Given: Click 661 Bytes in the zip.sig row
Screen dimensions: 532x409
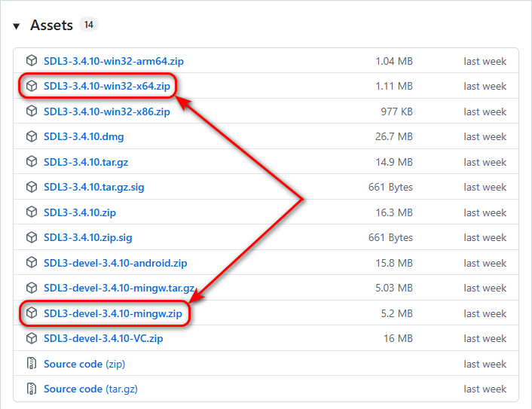Looking at the screenshot, I should [390, 238].
